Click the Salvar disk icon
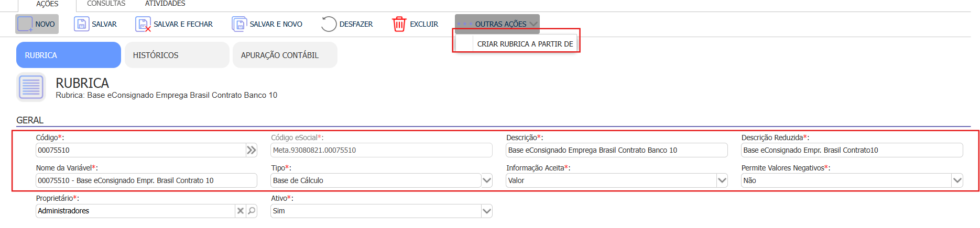 tap(81, 24)
